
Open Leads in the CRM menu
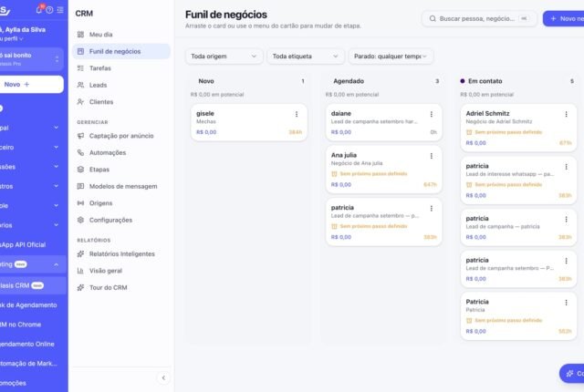pos(121,85)
